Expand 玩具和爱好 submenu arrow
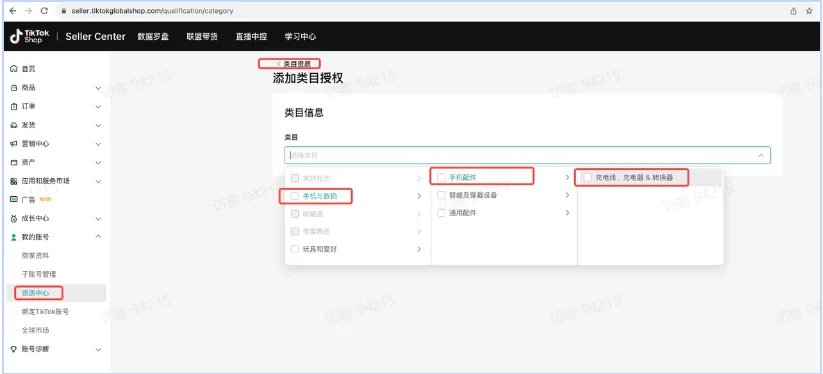The width and height of the screenshot is (823, 374). point(419,249)
